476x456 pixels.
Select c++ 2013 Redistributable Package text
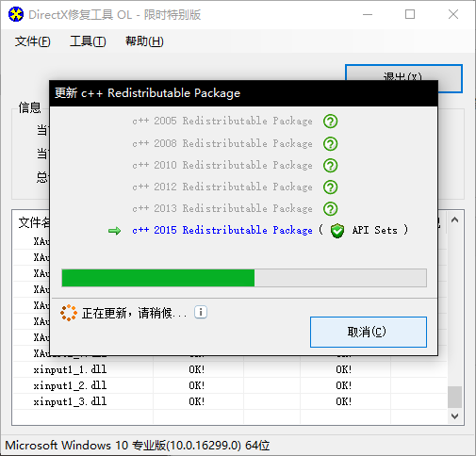tap(222, 208)
